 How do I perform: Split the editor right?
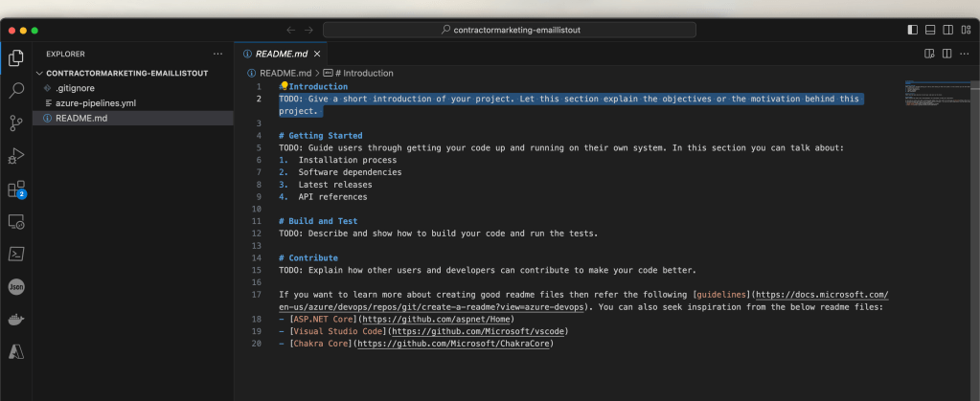(x=946, y=54)
